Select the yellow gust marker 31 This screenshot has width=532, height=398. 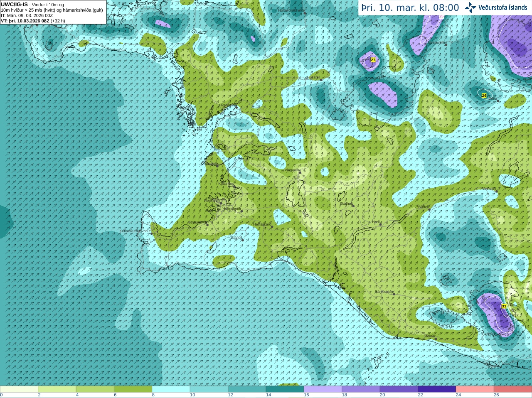504,306
